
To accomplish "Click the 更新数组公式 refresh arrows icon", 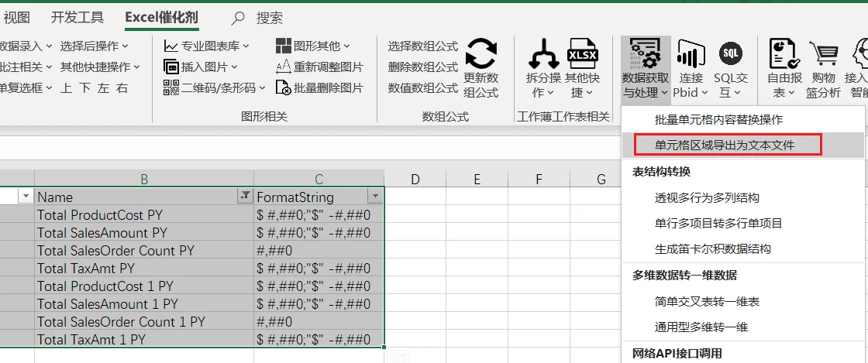I will click(481, 53).
